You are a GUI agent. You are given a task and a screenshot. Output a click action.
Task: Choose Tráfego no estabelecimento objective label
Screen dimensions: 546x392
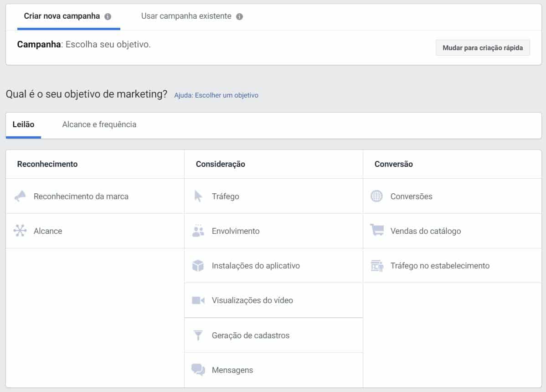tap(440, 266)
